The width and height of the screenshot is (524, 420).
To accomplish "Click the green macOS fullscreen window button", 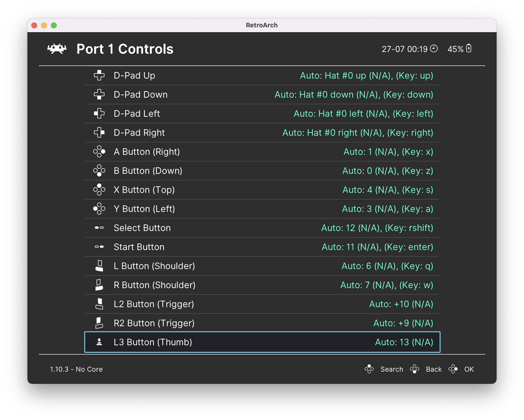I will click(54, 25).
